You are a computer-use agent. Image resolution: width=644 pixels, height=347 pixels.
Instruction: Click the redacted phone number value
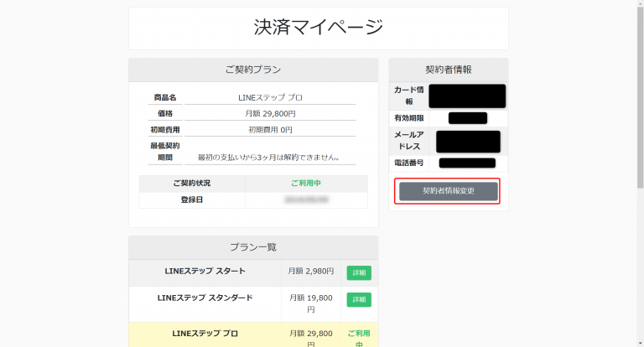click(x=467, y=163)
